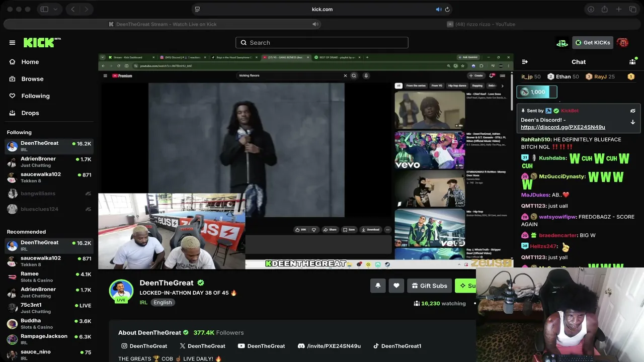Open the green Kick treasure icon beside Get KICKs

point(562,43)
